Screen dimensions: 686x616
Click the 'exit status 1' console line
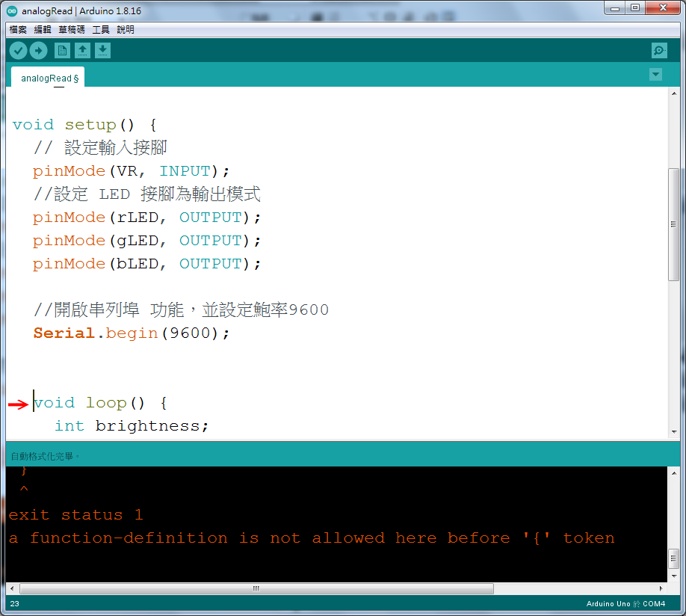click(75, 515)
